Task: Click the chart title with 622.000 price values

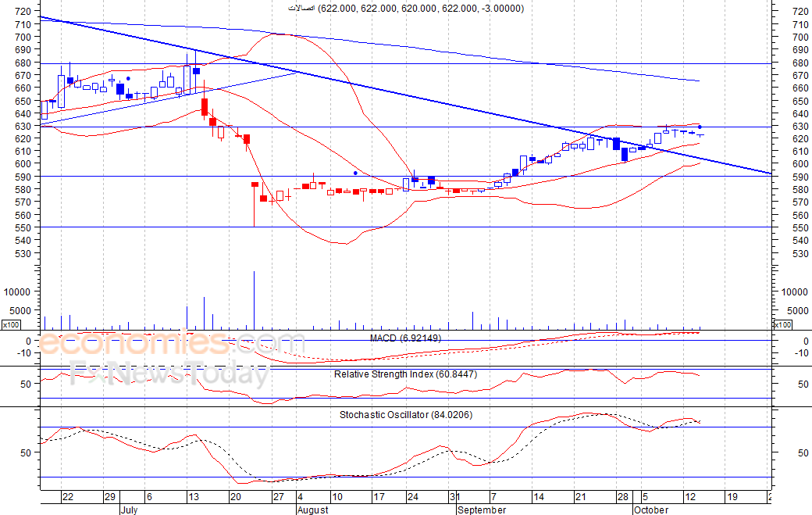Action: point(406,9)
